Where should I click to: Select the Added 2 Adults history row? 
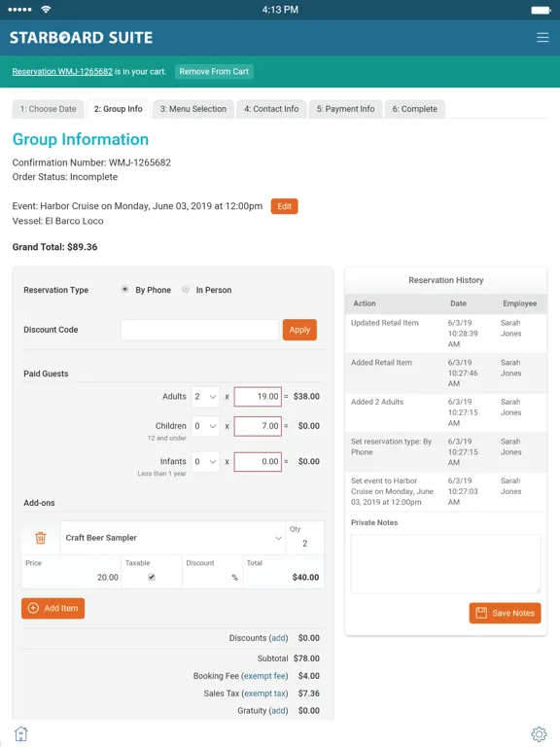tap(445, 412)
